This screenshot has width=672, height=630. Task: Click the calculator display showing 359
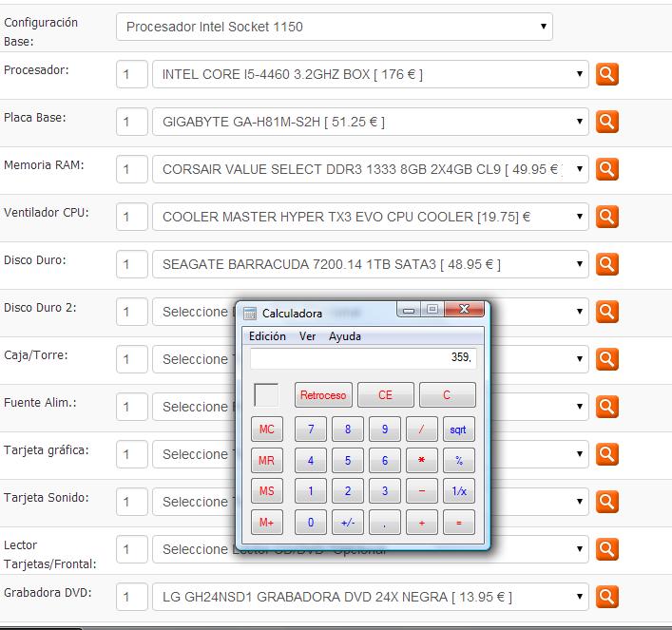[x=363, y=358]
